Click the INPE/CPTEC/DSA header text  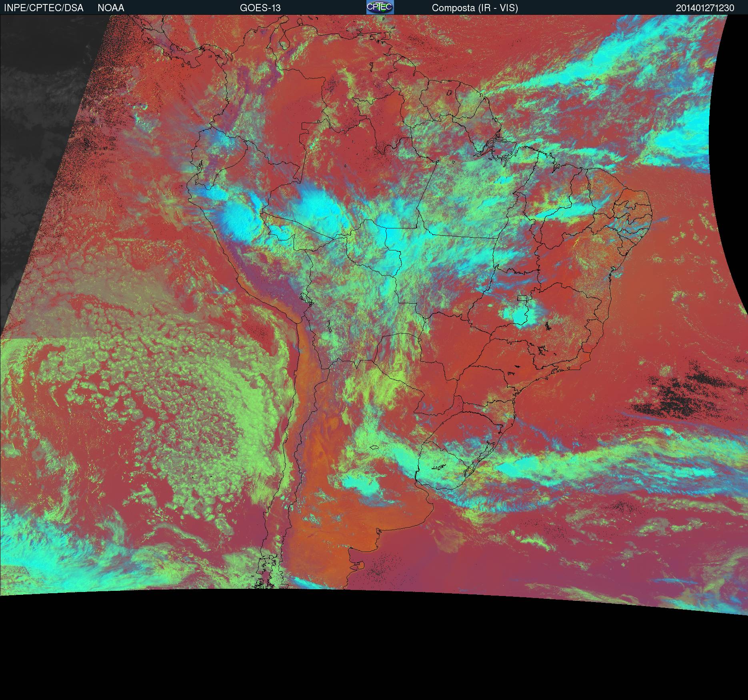[44, 8]
